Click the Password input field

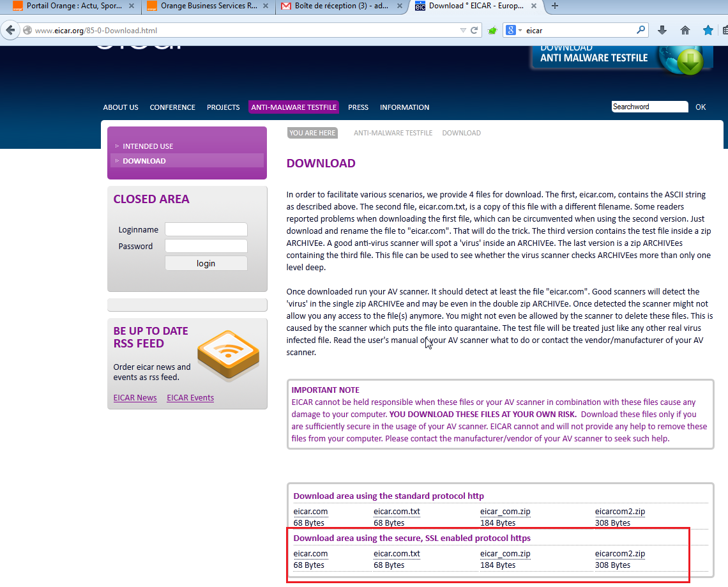(x=206, y=246)
